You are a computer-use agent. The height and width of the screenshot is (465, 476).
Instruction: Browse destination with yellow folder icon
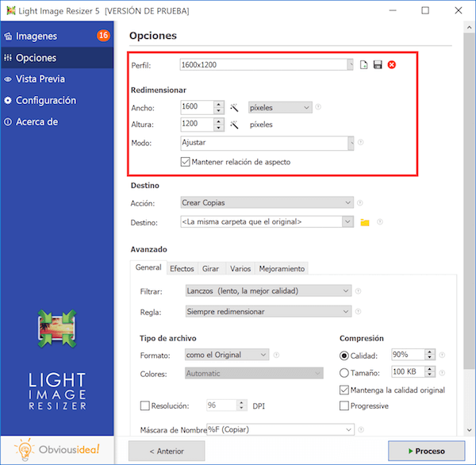365,222
